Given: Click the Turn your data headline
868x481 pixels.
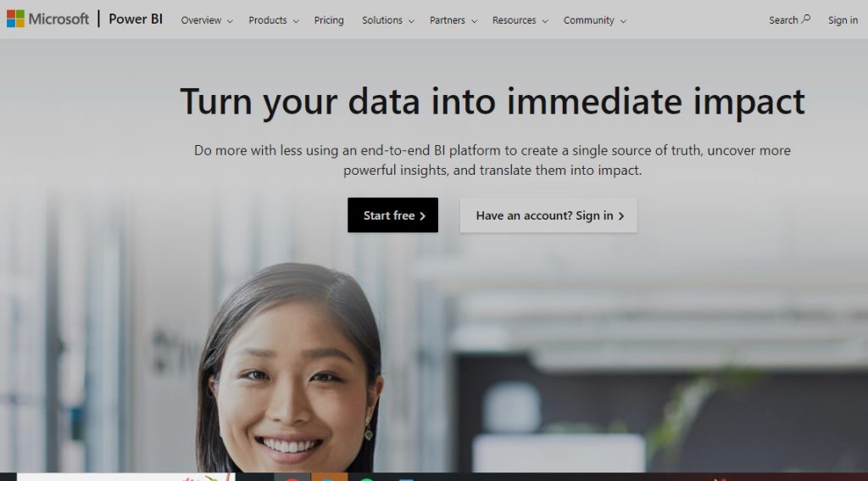Looking at the screenshot, I should [x=492, y=102].
